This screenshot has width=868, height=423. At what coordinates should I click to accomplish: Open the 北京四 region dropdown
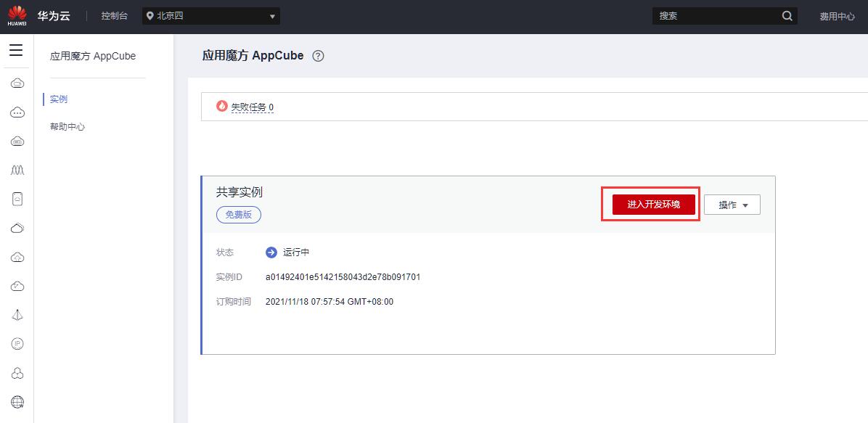pyautogui.click(x=211, y=16)
